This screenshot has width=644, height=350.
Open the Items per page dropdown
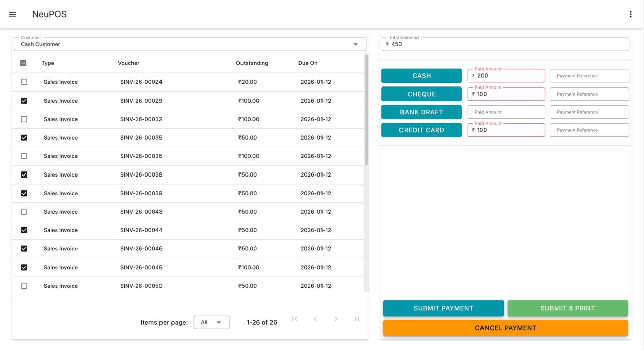coord(211,322)
